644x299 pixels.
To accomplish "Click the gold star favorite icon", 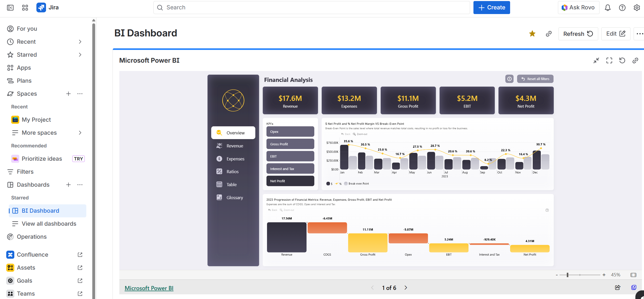I will click(532, 34).
